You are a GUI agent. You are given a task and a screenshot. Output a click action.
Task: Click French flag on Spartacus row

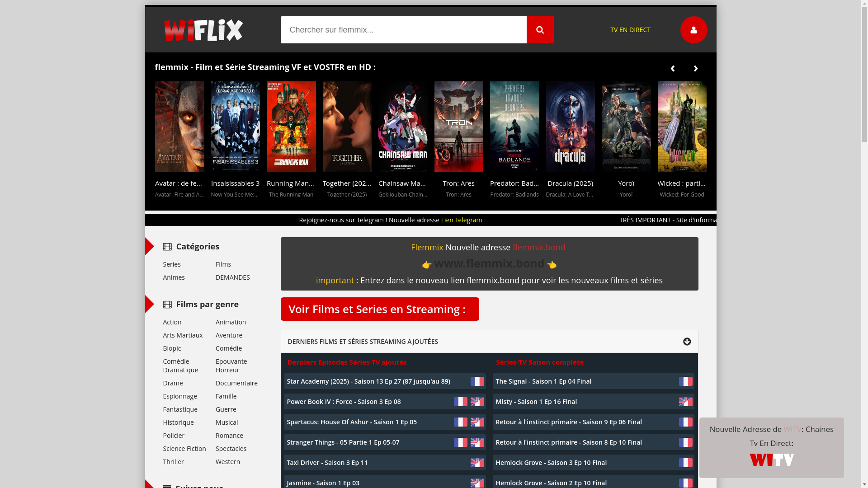click(460, 422)
